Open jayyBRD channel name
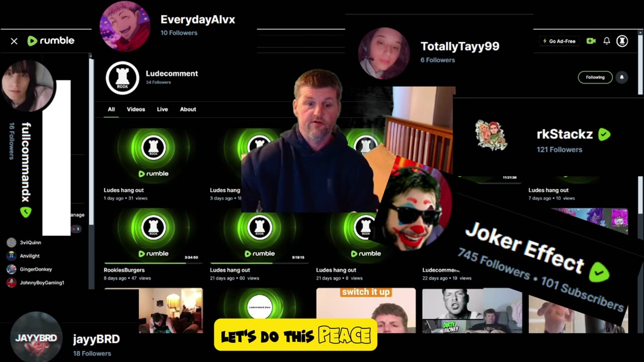644x362 pixels. (x=96, y=339)
